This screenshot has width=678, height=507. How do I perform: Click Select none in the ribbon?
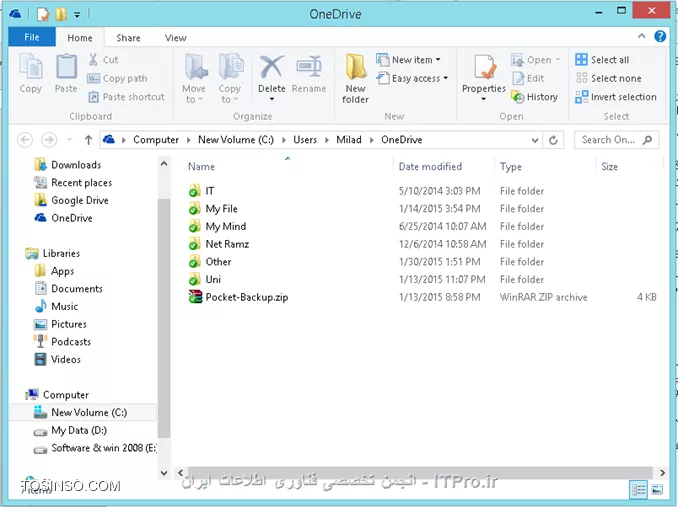point(608,78)
